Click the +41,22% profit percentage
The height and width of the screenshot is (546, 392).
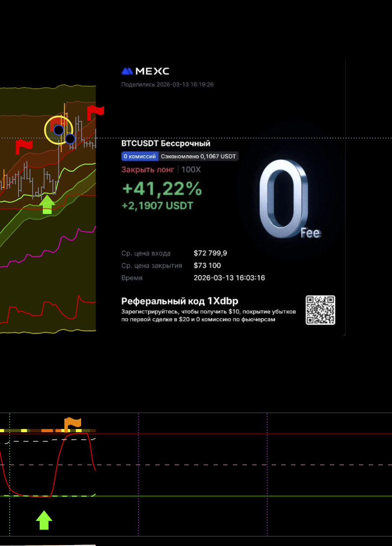pos(162,189)
